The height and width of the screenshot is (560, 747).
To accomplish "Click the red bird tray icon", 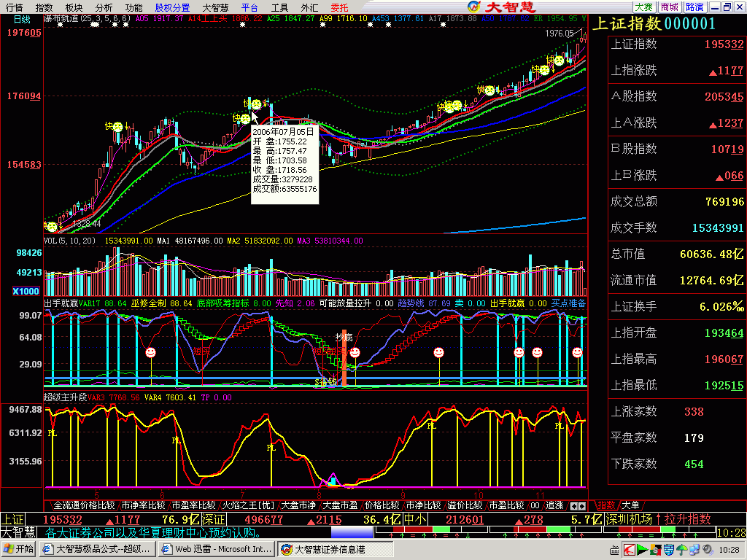I will tap(630, 550).
